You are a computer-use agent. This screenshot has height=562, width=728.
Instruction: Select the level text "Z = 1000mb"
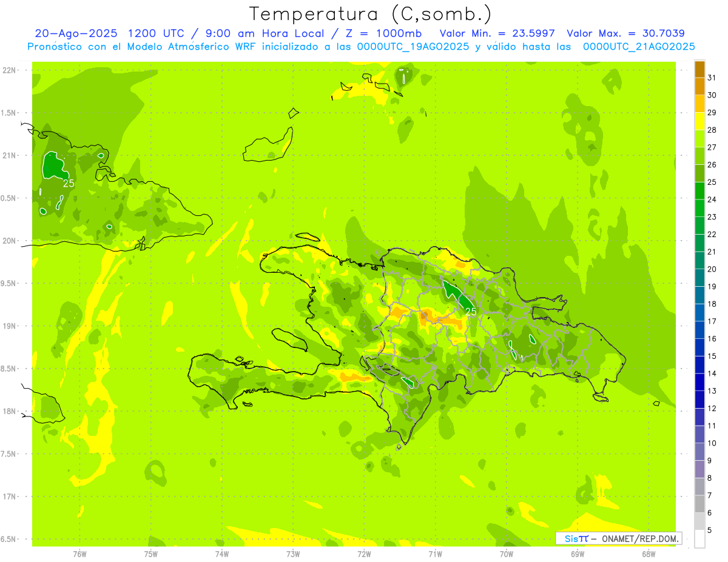point(383,33)
